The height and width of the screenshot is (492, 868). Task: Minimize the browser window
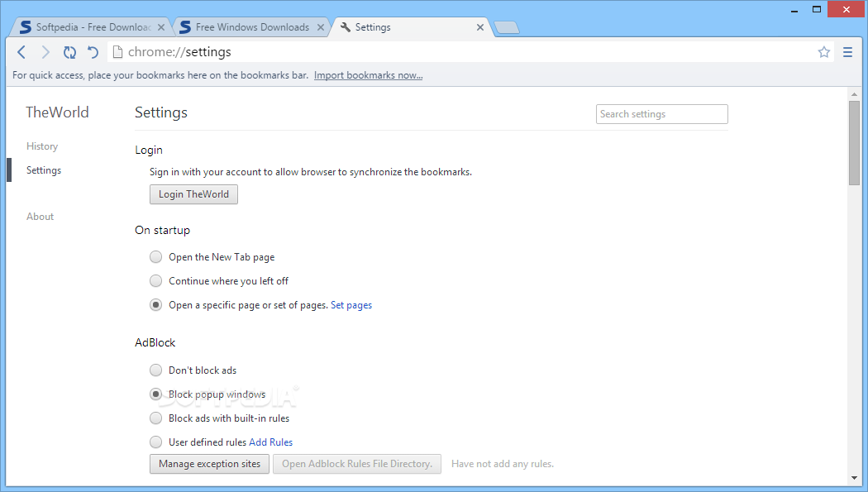pos(794,9)
